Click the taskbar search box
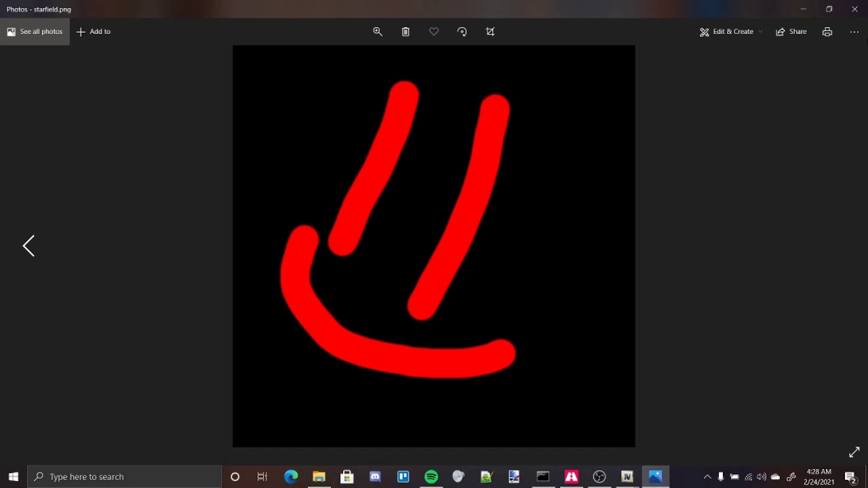Viewport: 868px width, 488px height. [124, 476]
